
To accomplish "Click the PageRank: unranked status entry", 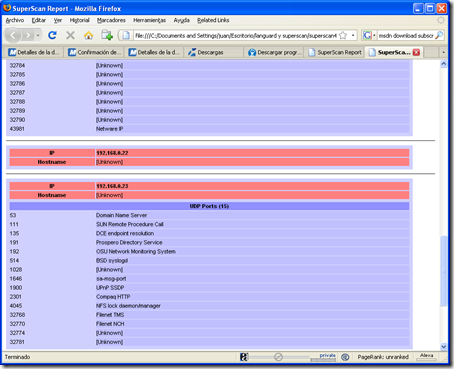I will [x=383, y=357].
